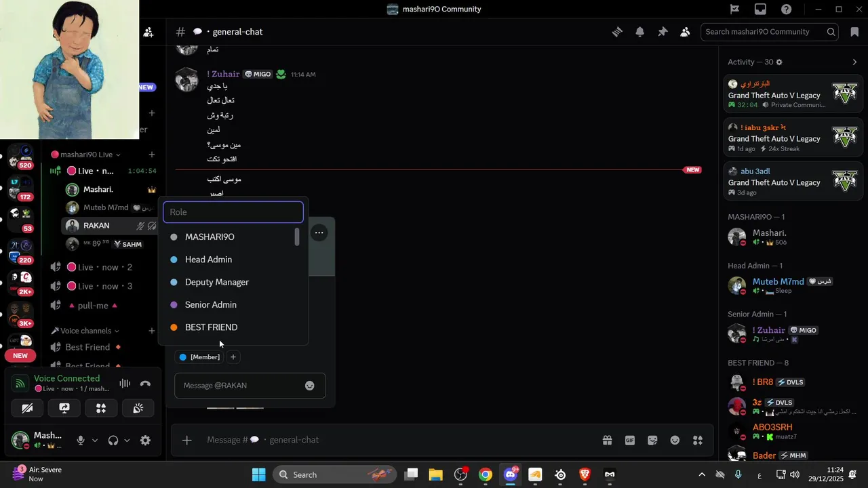Open notification settings bell icon

click(x=639, y=32)
